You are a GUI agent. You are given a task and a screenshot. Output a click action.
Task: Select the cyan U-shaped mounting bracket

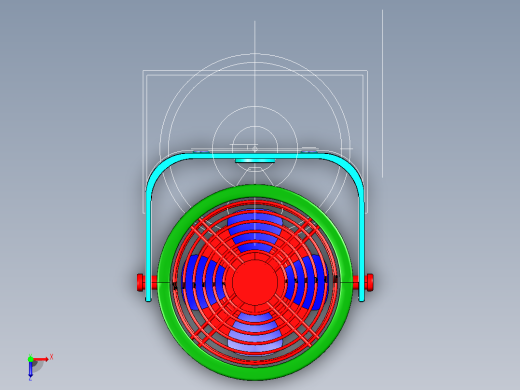255,156
